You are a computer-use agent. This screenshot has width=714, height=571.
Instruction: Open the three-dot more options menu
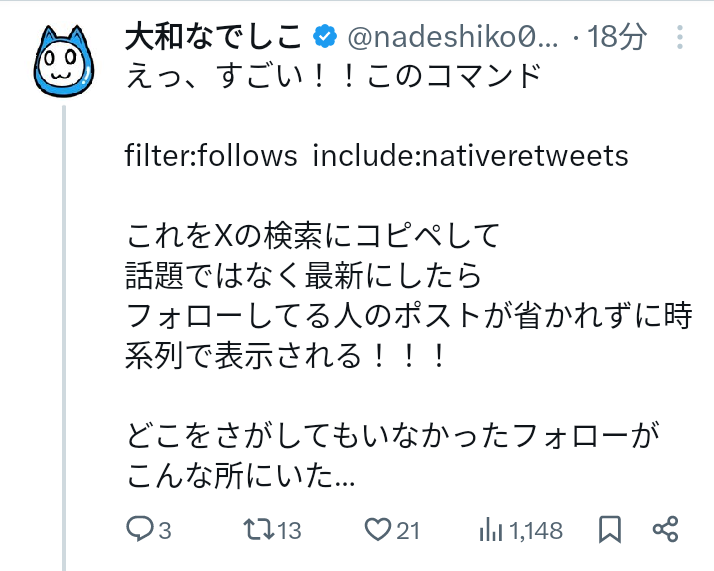[680, 39]
